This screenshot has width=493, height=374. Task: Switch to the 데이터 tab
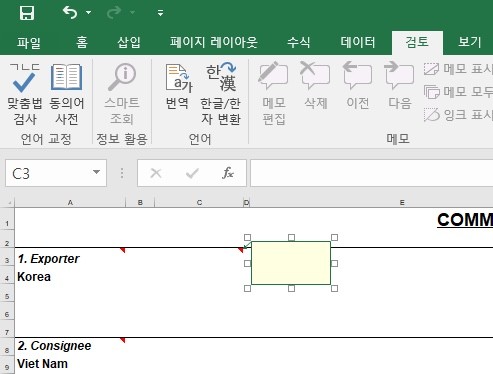coord(358,43)
